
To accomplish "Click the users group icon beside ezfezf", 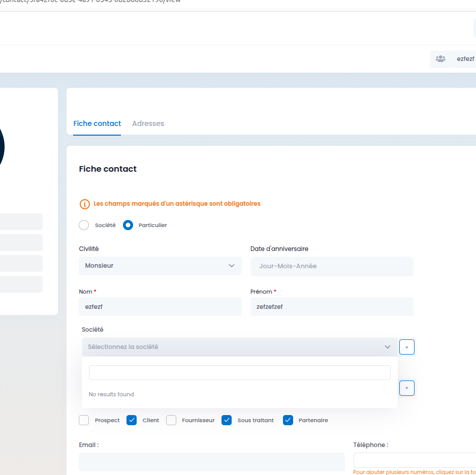I will [x=440, y=59].
